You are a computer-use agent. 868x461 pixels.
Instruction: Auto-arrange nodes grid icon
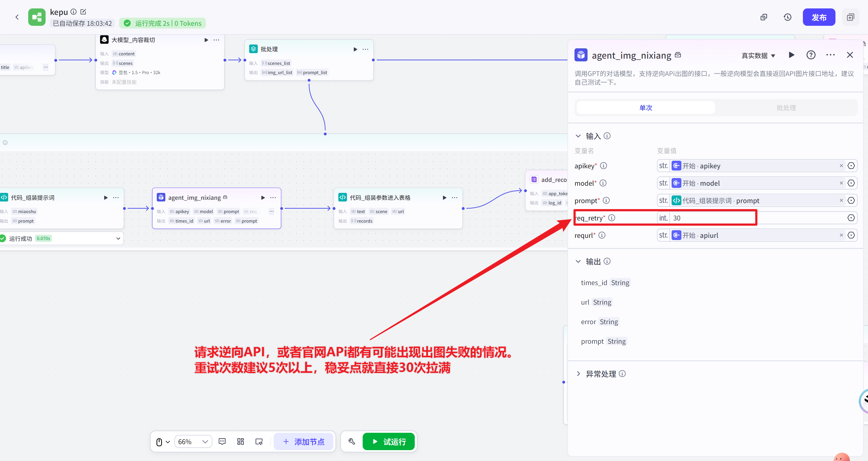click(241, 442)
